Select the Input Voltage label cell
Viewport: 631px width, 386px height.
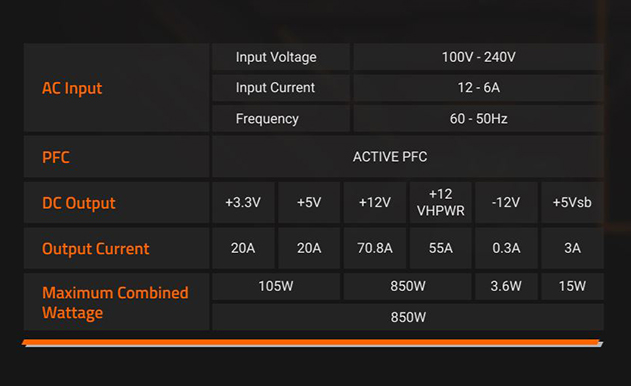[281, 57]
